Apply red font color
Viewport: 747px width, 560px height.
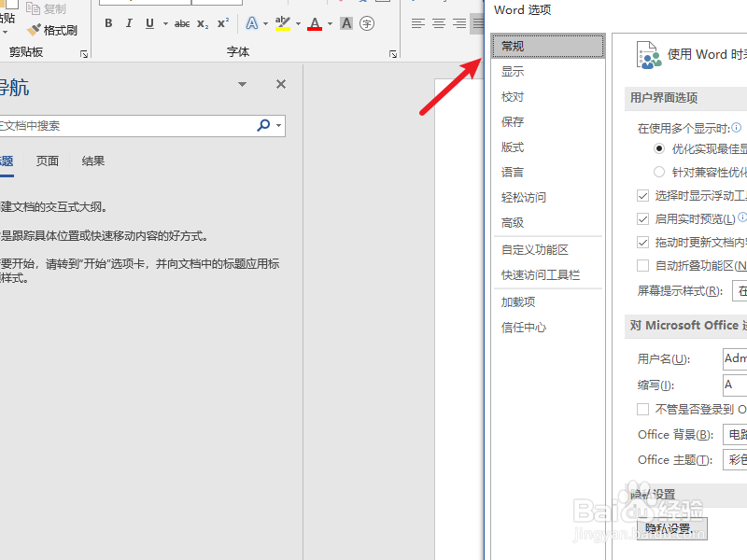[315, 23]
